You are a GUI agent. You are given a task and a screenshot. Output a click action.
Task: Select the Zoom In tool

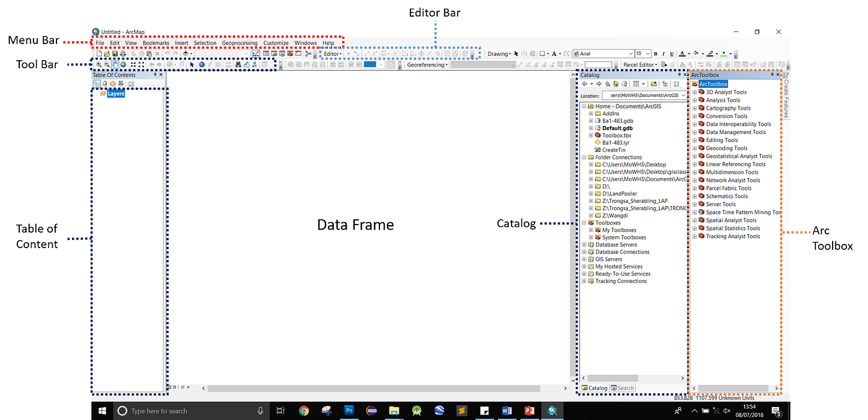pyautogui.click(x=98, y=65)
